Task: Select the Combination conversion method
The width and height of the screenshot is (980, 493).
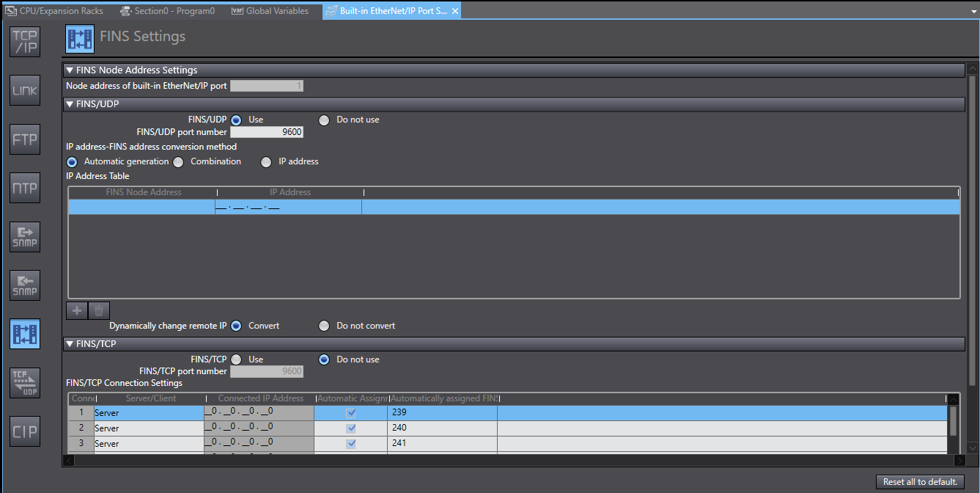Action: click(178, 162)
